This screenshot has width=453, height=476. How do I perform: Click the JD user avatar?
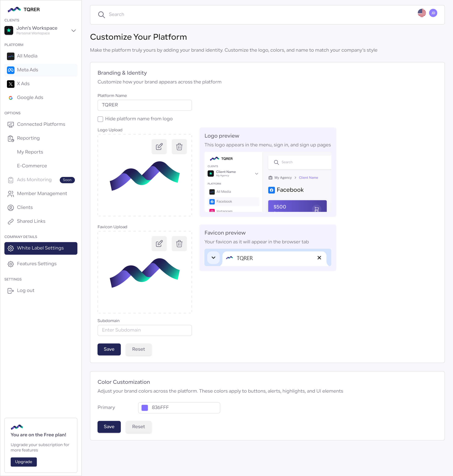(433, 13)
